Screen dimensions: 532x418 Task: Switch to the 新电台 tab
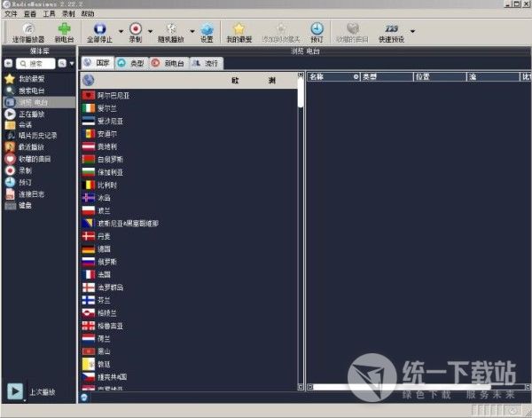pyautogui.click(x=169, y=63)
